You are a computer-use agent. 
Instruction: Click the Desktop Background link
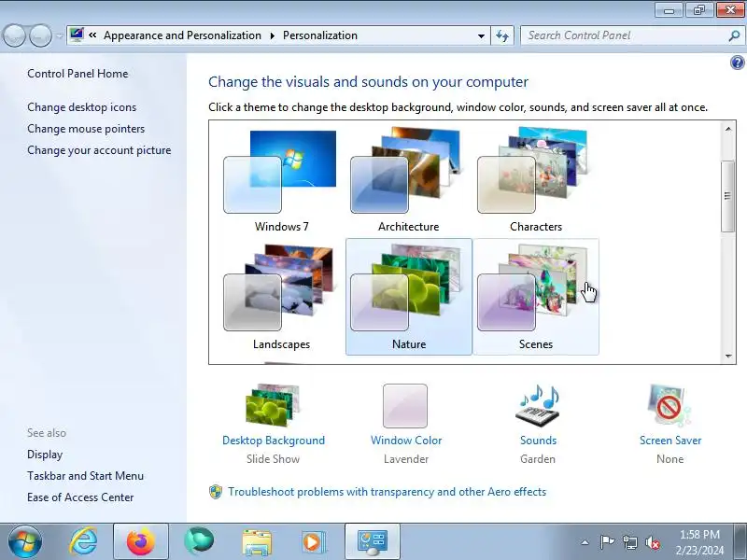pos(274,441)
